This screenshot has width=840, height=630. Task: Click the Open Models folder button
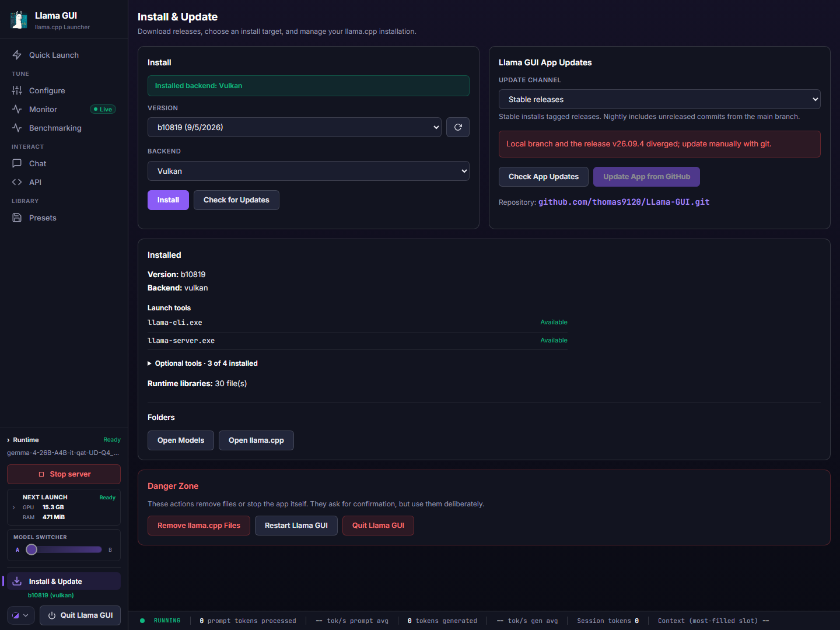(181, 440)
